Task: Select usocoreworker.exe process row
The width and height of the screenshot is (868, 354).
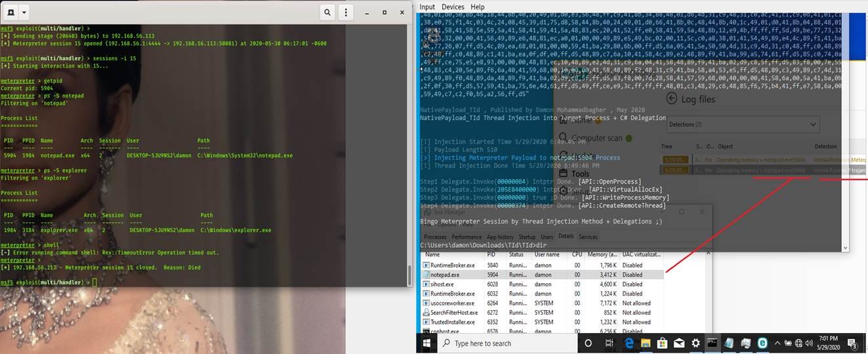Action: pos(543,304)
